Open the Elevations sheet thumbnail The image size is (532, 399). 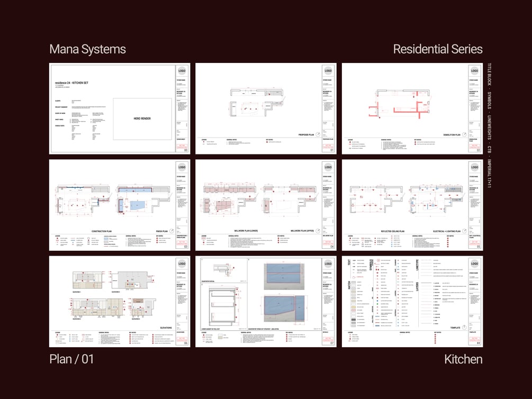(x=120, y=301)
